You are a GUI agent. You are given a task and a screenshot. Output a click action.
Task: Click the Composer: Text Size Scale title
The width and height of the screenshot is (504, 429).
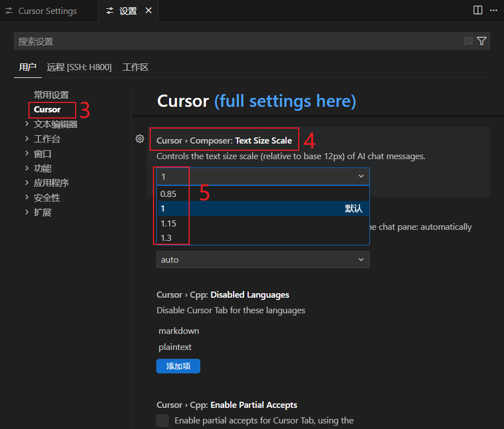(224, 141)
